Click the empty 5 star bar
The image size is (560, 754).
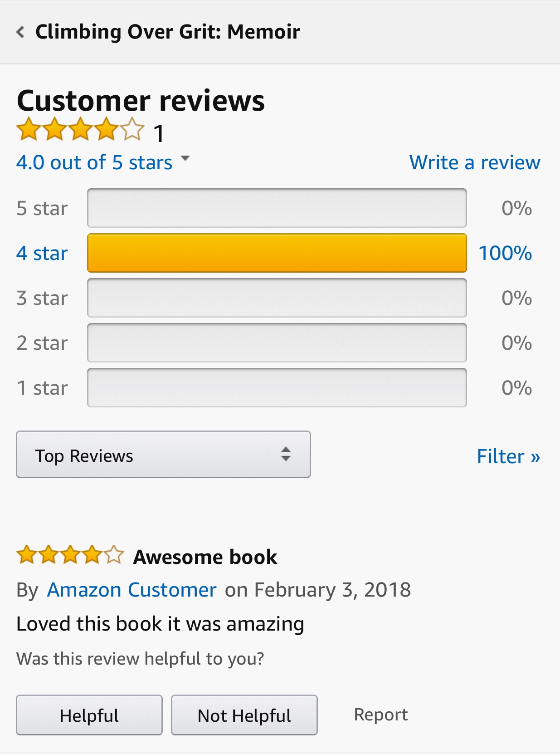point(277,208)
